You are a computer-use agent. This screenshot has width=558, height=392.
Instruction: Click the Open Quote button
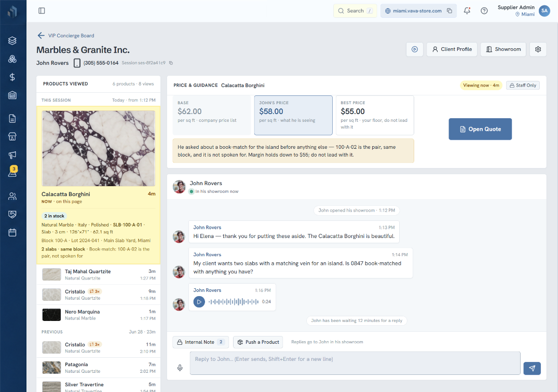(480, 129)
